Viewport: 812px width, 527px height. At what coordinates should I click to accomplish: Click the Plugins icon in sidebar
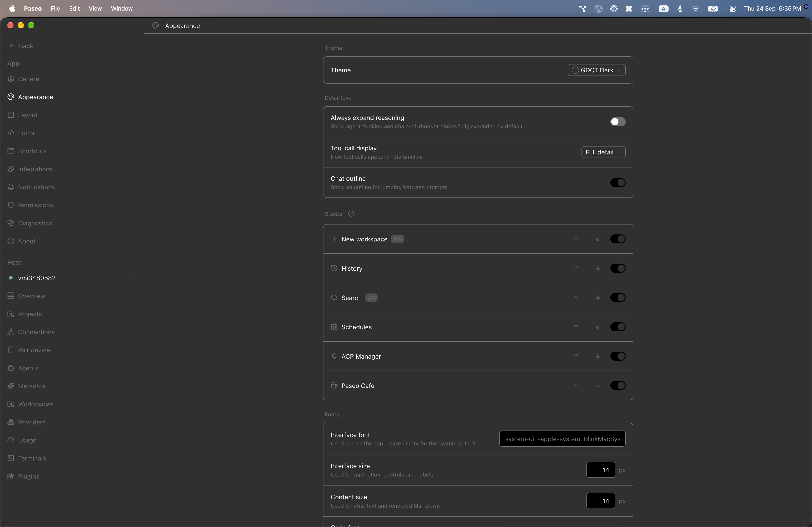[11, 476]
